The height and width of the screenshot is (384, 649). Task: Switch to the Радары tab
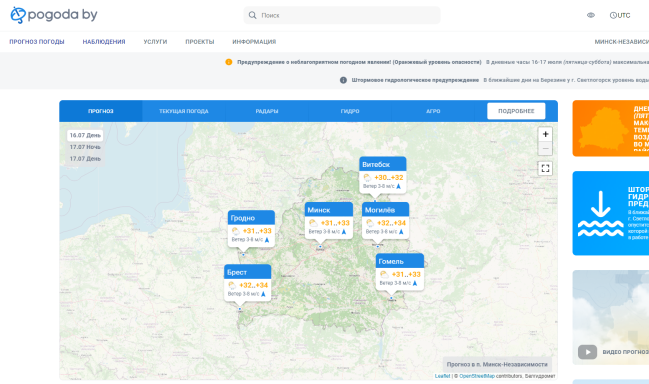pos(267,111)
